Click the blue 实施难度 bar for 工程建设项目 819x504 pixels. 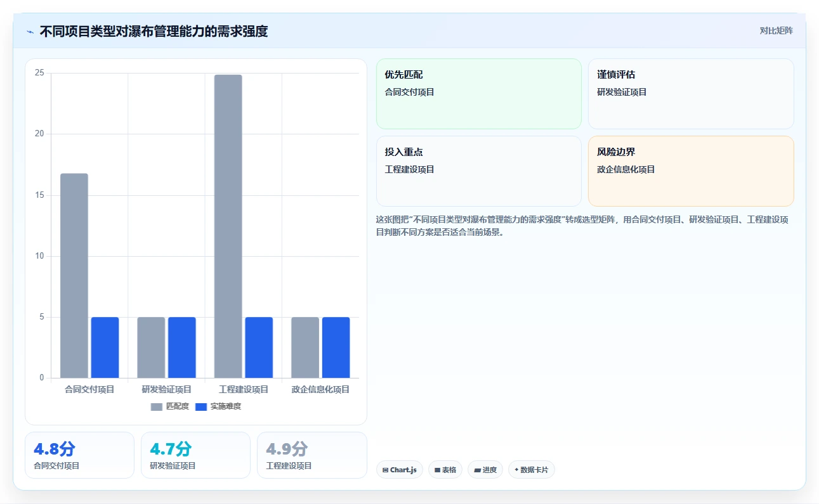point(259,347)
